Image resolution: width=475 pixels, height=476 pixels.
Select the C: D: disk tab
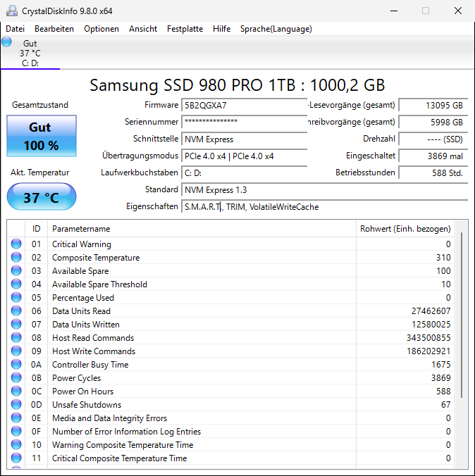[x=30, y=53]
